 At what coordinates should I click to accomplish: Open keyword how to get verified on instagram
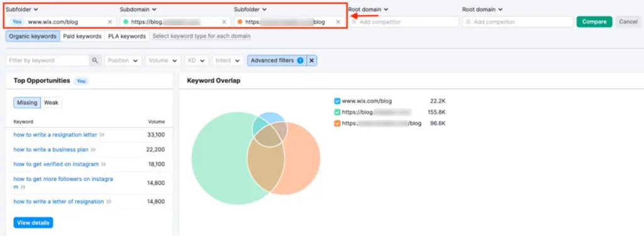(56, 164)
